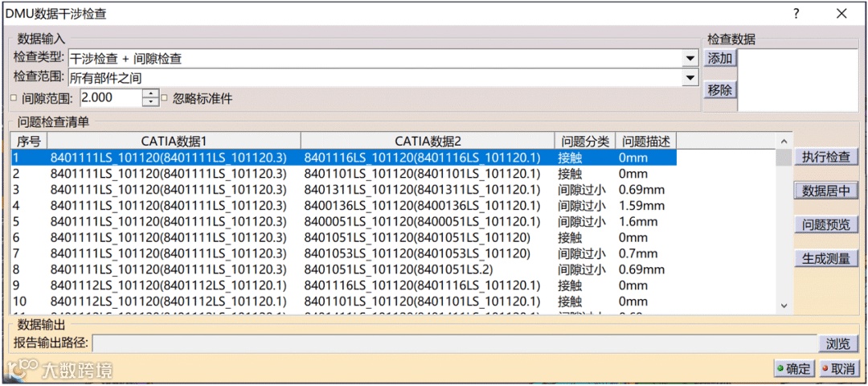The width and height of the screenshot is (868, 386).
Task: Click the 报告输出路径 input field
Action: (x=454, y=343)
